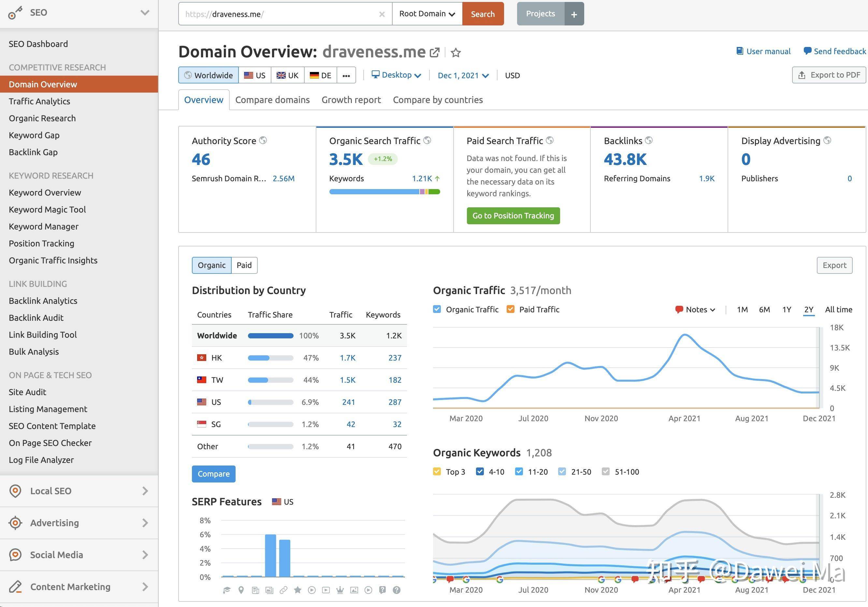Click Display Advertising globe icon
868x607 pixels.
(x=827, y=140)
